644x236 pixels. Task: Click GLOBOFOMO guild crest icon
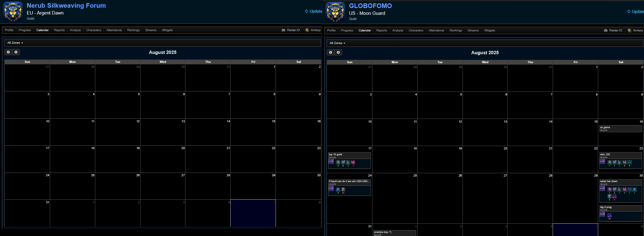tap(335, 12)
